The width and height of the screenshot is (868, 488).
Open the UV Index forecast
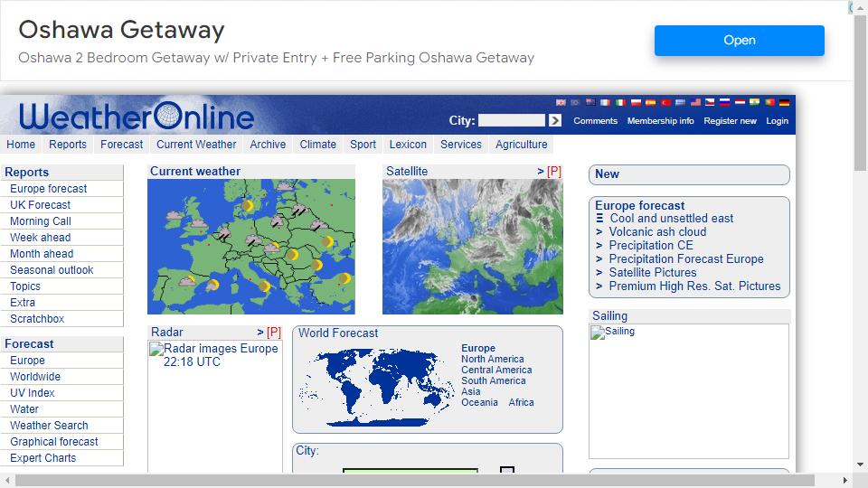pyautogui.click(x=33, y=393)
